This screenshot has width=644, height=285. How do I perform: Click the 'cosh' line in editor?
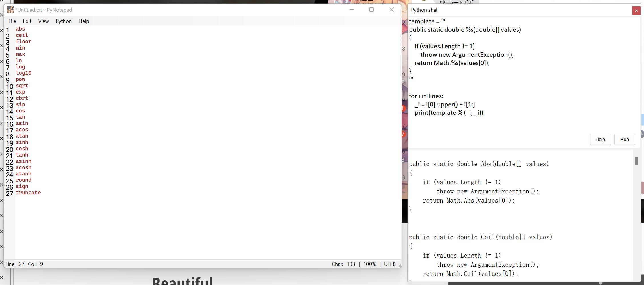point(22,149)
